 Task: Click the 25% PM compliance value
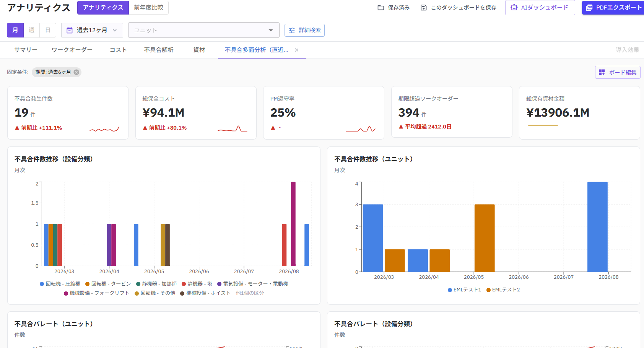pyautogui.click(x=283, y=113)
